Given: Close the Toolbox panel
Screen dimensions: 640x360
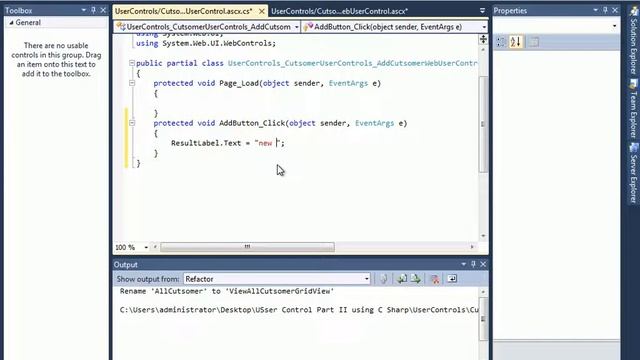Looking at the screenshot, I should [x=103, y=10].
